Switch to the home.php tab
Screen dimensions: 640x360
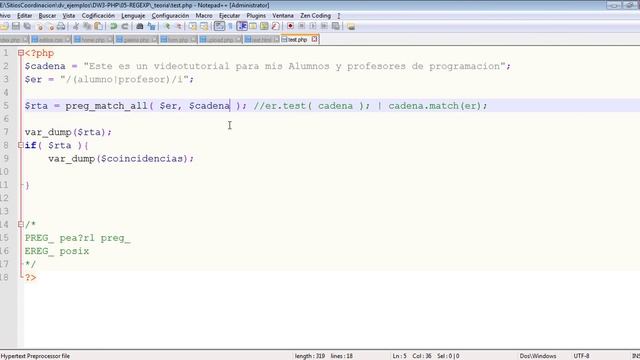coord(93,40)
